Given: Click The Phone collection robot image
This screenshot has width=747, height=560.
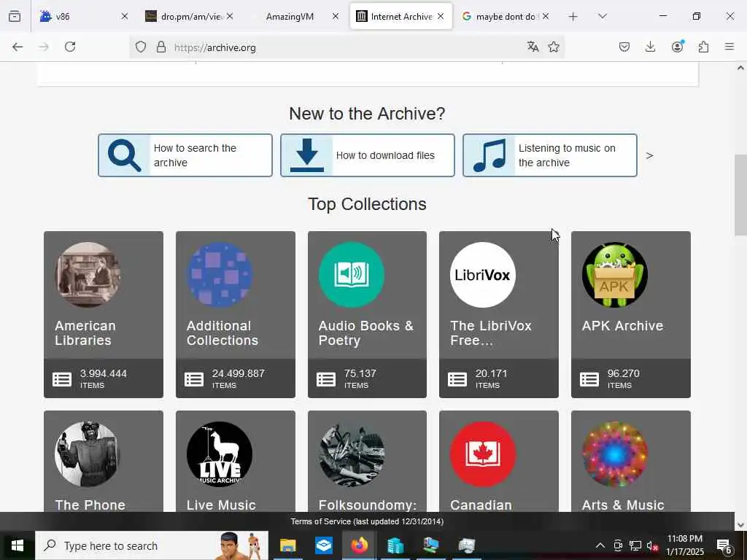Looking at the screenshot, I should 88,454.
